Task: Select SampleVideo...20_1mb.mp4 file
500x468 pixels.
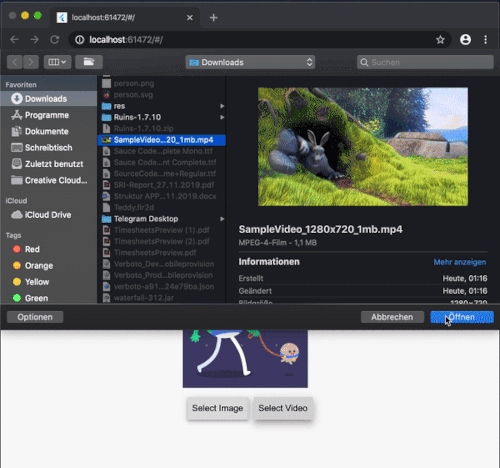Action: click(162, 140)
